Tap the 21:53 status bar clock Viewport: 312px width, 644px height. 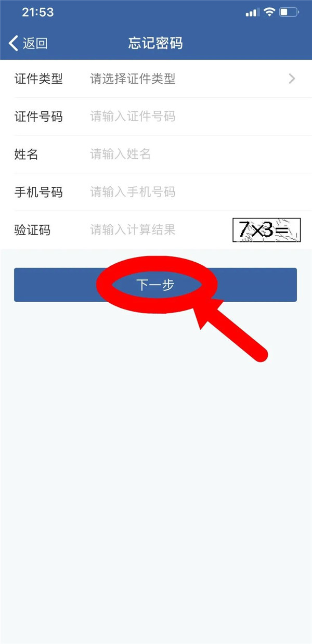[x=37, y=12]
